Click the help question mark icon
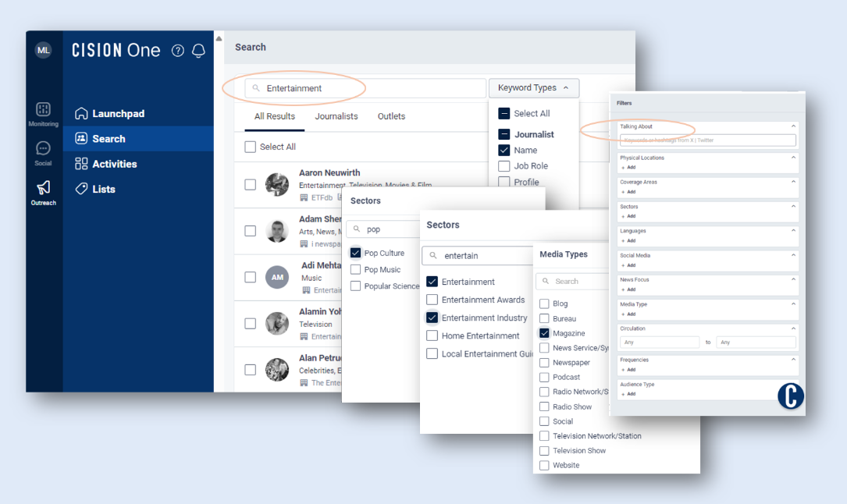 [x=178, y=51]
